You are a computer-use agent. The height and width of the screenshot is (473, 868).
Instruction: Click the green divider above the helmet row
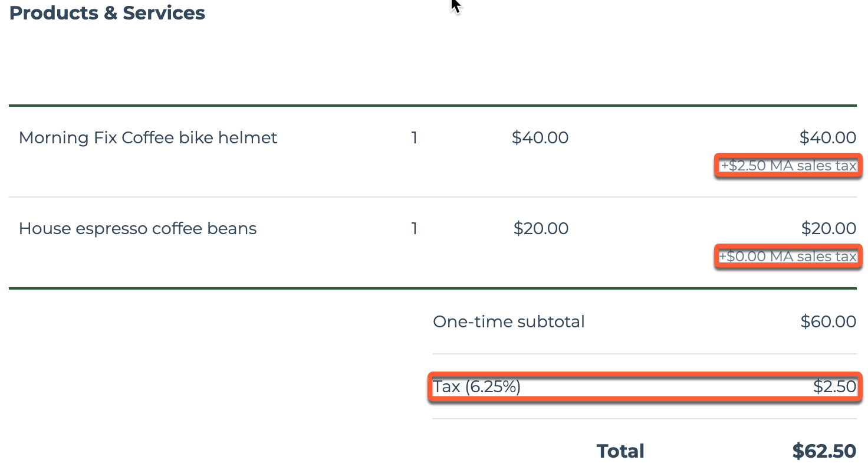(433, 106)
